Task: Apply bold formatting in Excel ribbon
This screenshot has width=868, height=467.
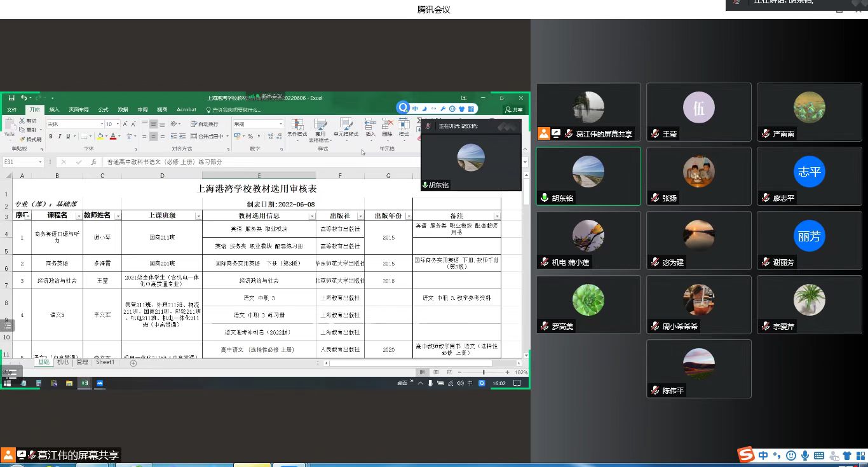Action: click(51, 136)
